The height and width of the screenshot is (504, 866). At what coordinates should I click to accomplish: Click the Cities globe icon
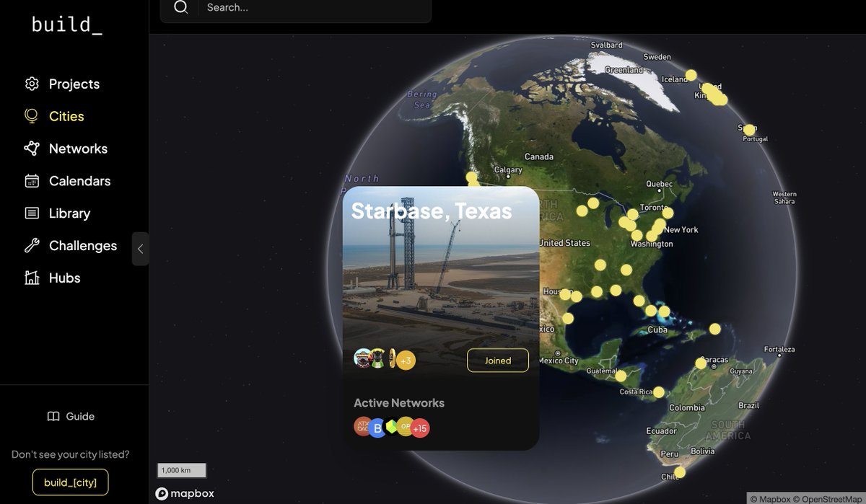pos(32,116)
